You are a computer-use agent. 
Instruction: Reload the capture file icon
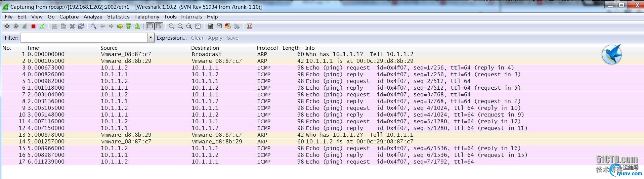pos(81,26)
